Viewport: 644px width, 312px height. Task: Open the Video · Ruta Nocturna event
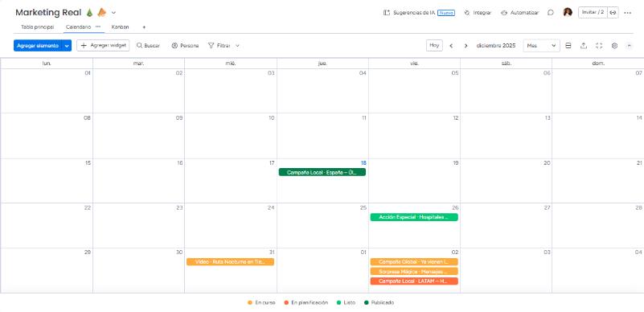230,262
